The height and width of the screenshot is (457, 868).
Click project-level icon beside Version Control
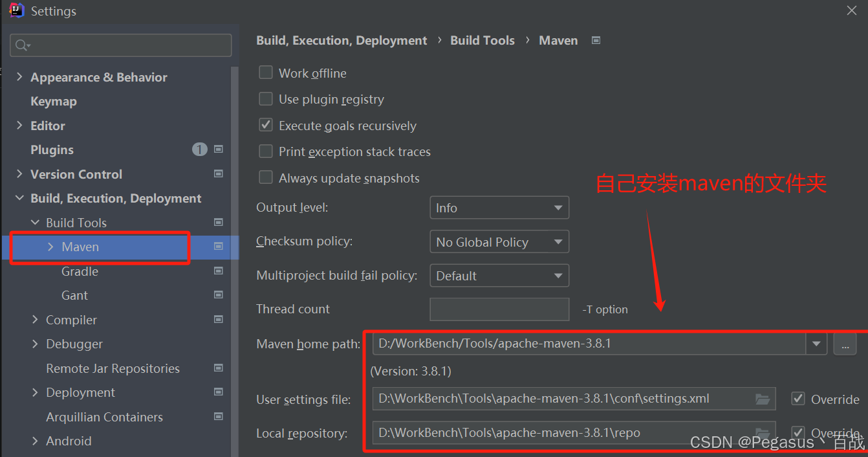pyautogui.click(x=219, y=173)
